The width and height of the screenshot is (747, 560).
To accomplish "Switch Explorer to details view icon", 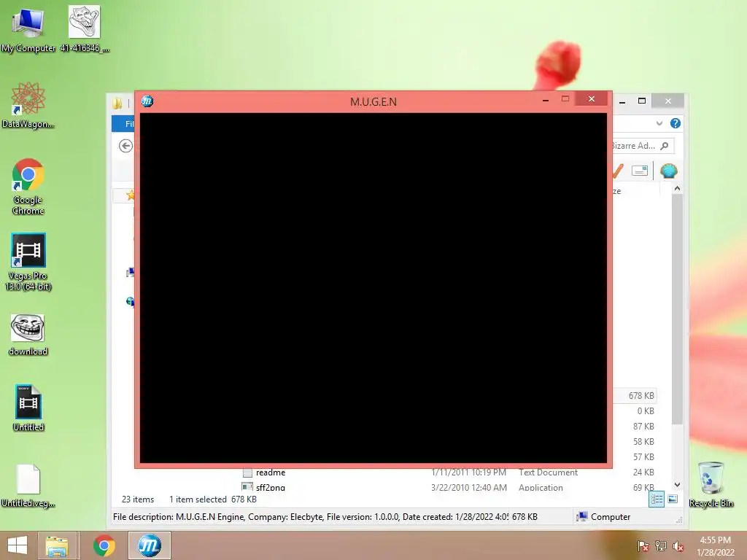I will point(657,499).
